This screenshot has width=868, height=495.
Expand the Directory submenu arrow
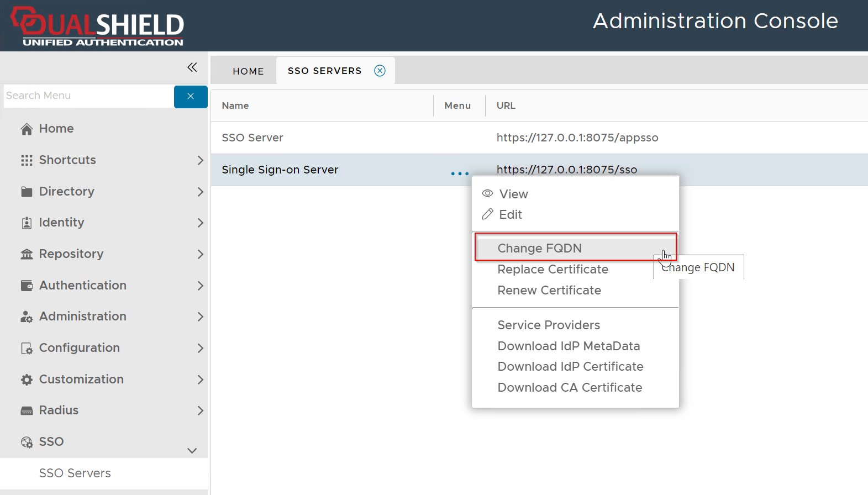click(x=200, y=192)
